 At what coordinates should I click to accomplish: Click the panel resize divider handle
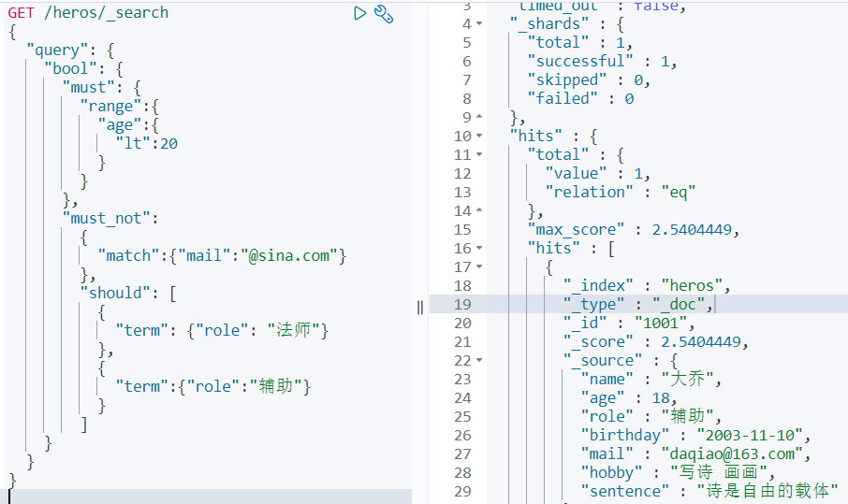(420, 308)
